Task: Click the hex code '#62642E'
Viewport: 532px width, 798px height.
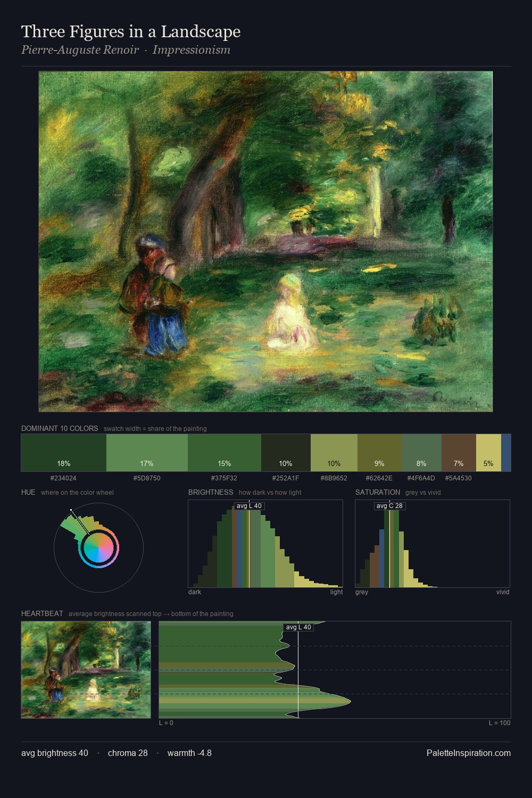Action: pyautogui.click(x=379, y=478)
